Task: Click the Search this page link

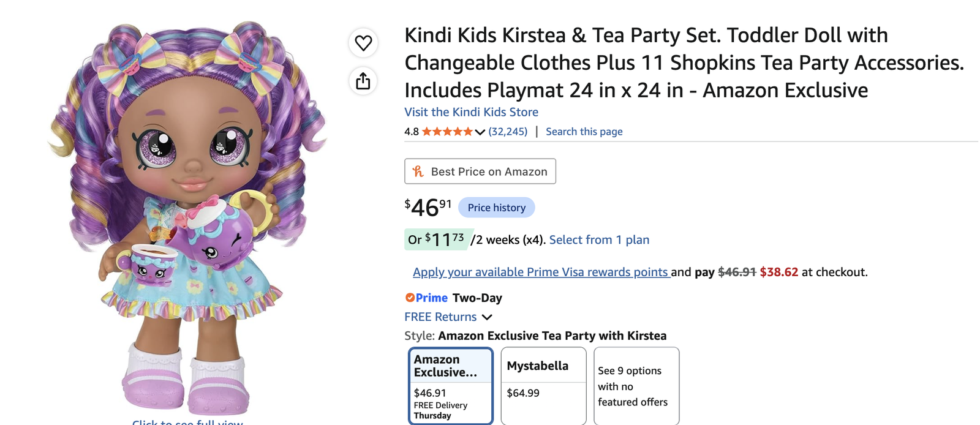Action: [x=584, y=132]
